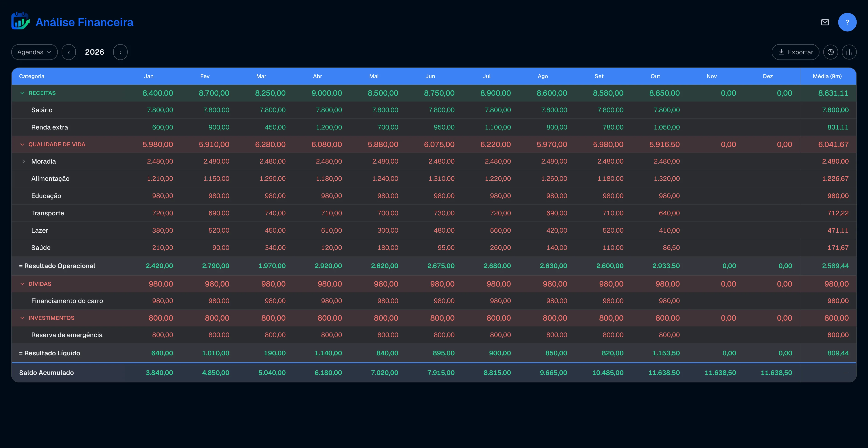Viewport: 868px width, 448px height.
Task: Click Saúde October value 86,50
Action: tap(671, 248)
